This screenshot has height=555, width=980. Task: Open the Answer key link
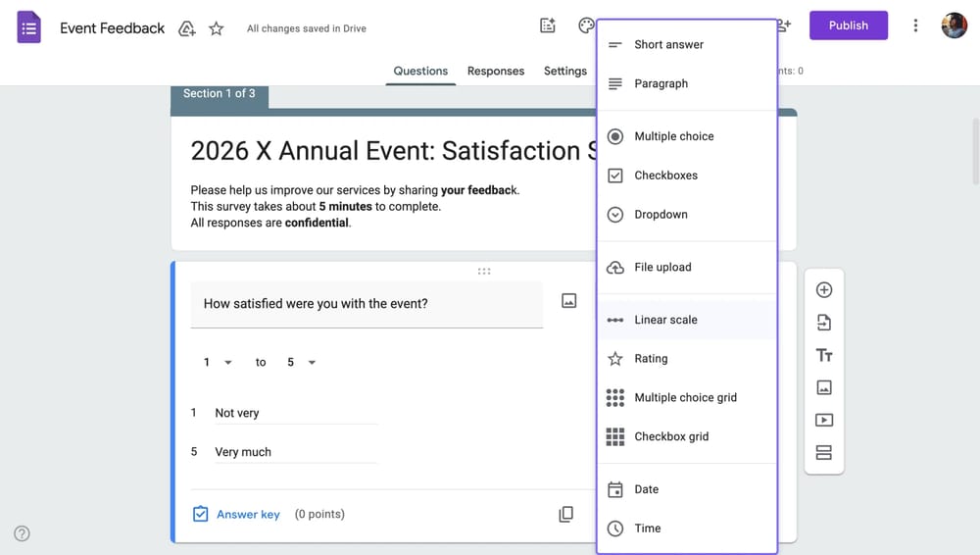248,515
